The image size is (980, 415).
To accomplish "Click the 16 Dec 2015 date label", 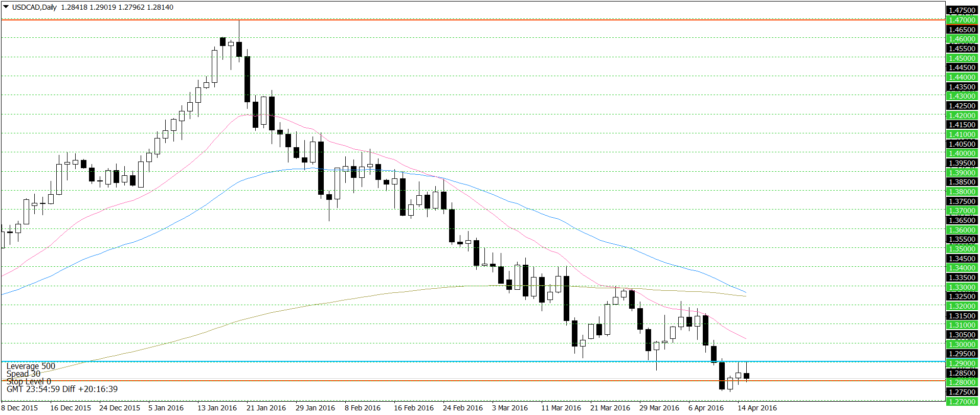I will pyautogui.click(x=71, y=408).
